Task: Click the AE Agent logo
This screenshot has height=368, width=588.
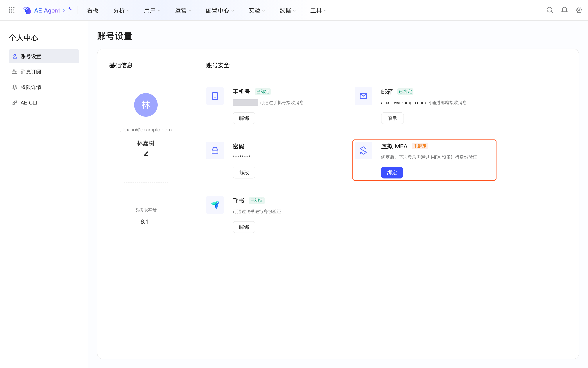Action: (42, 10)
